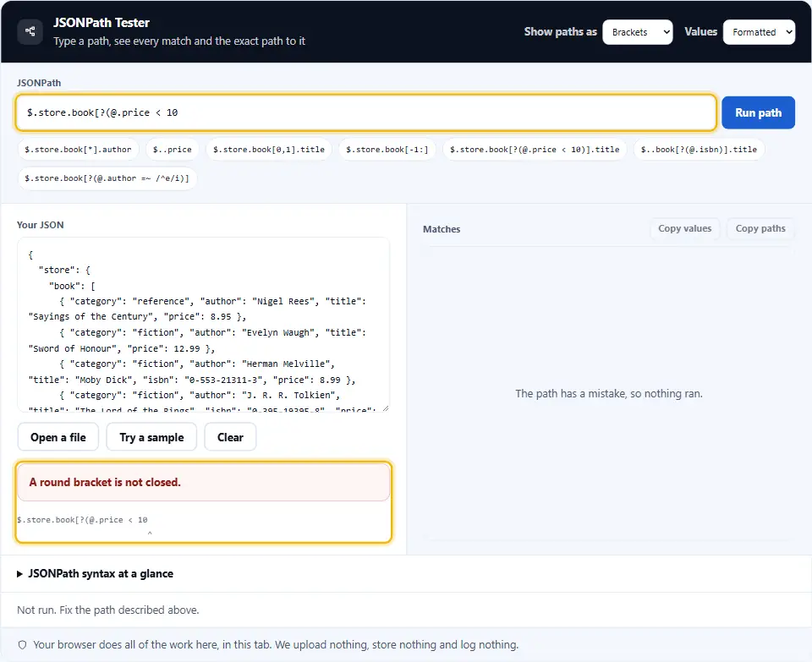The image size is (812, 662).
Task: Expand JSONPath syntax at a glance
Action: point(96,573)
